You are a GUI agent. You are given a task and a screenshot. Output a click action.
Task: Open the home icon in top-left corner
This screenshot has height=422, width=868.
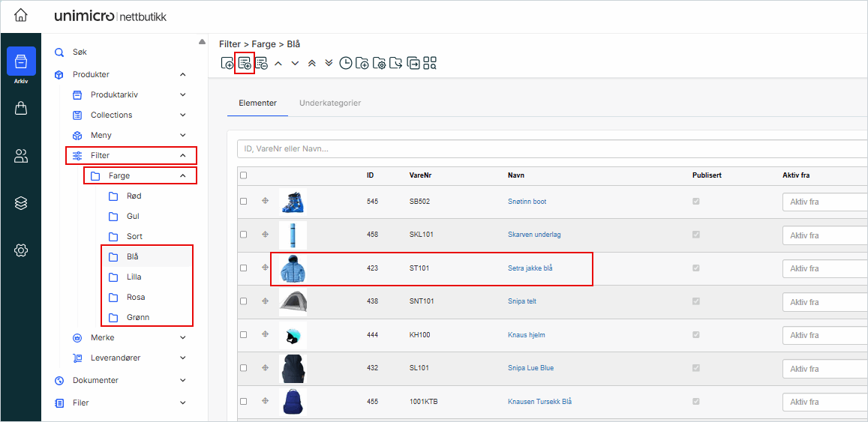21,15
